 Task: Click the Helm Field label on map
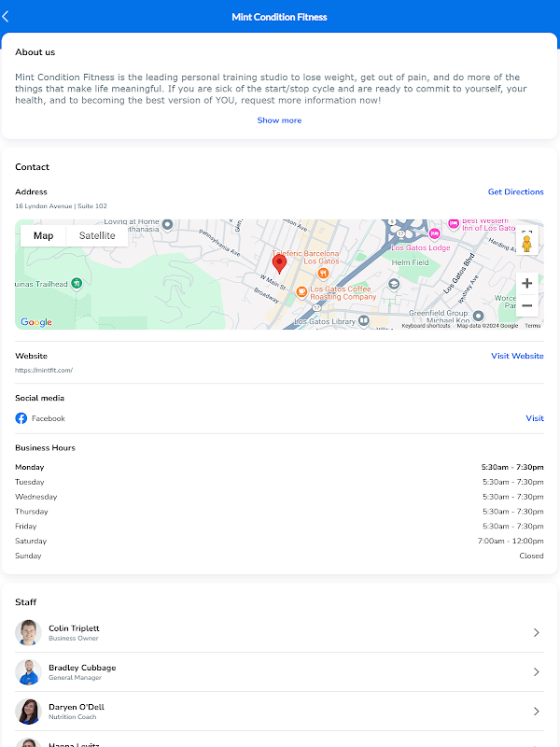410,262
